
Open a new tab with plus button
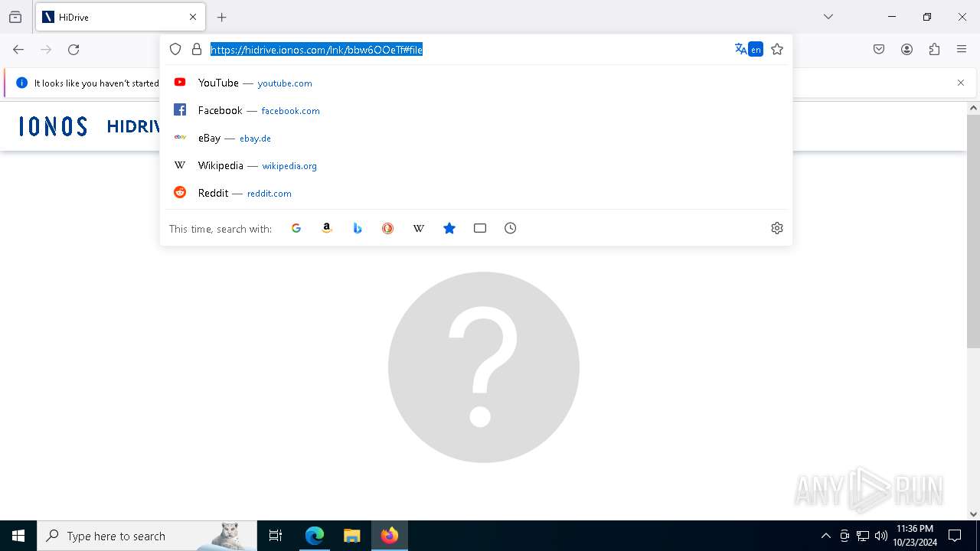[222, 17]
